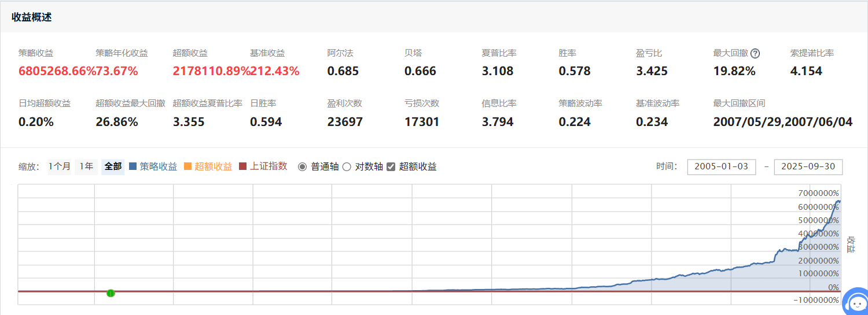Click the 夏普比率 value 3.108
Image resolution: width=868 pixels, height=315 pixels.
point(498,71)
